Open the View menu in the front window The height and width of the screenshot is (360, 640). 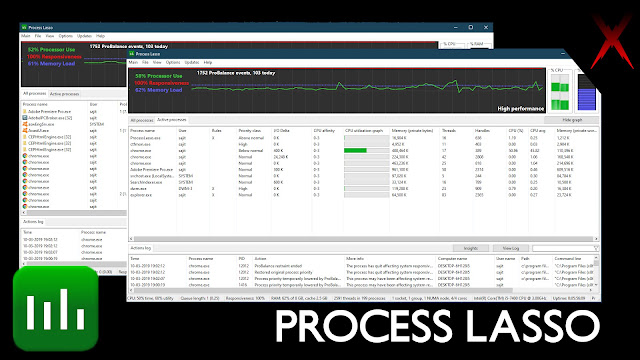[157, 62]
